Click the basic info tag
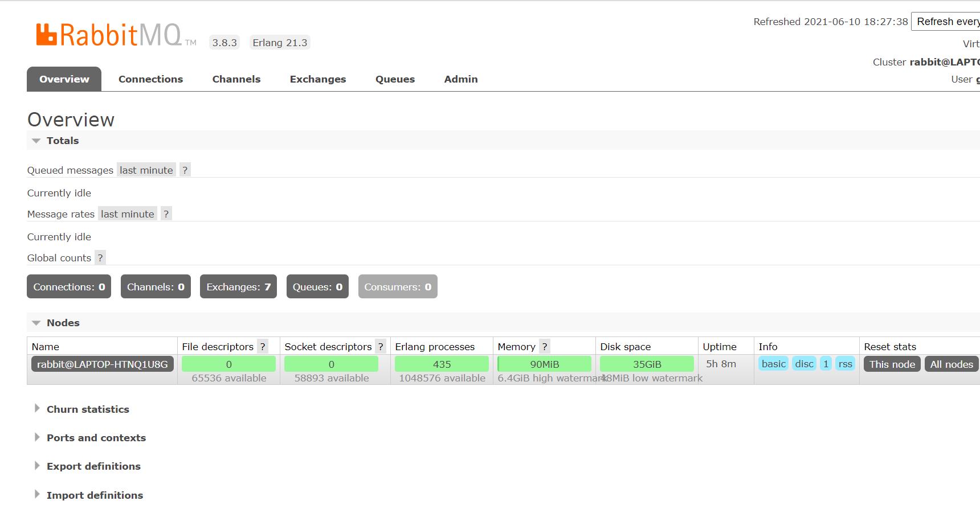This screenshot has height=505, width=980. coord(773,363)
